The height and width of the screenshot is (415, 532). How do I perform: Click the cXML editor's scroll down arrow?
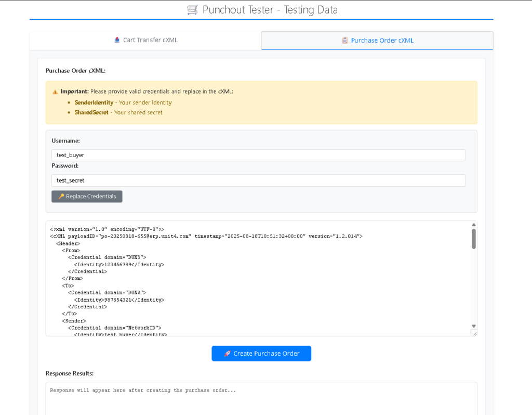point(474,326)
